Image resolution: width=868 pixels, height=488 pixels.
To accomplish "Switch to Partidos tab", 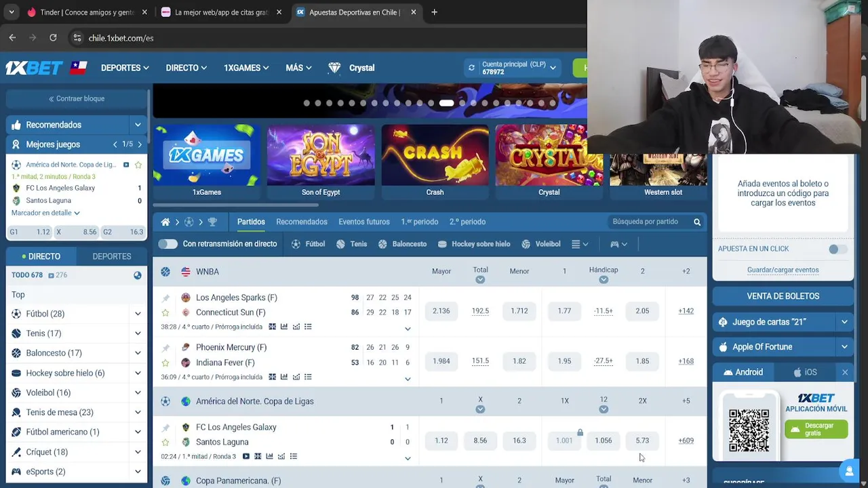I will 251,222.
